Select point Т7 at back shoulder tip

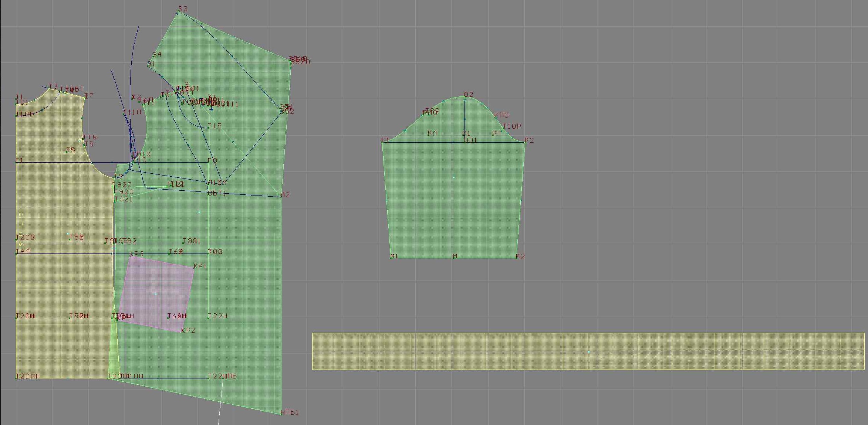(x=85, y=98)
